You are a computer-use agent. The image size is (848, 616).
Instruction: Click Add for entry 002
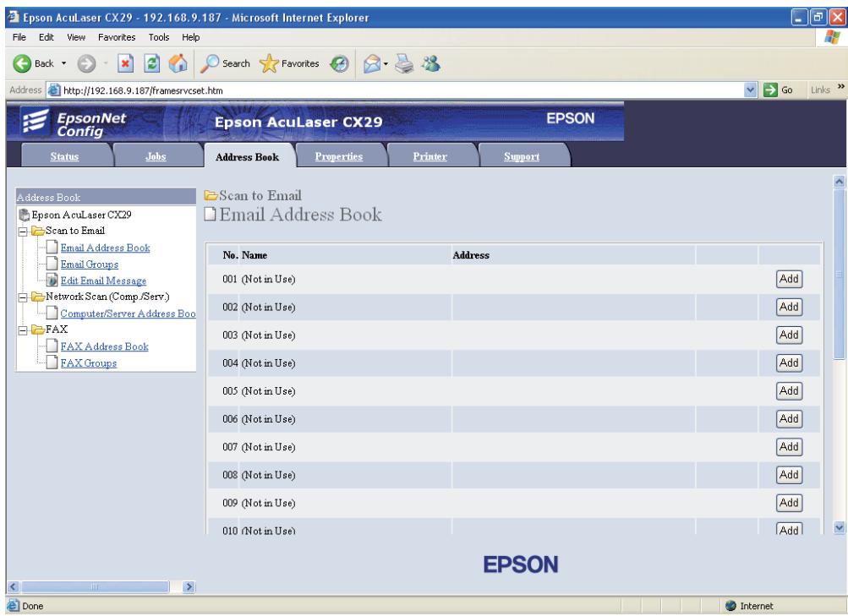coord(789,307)
